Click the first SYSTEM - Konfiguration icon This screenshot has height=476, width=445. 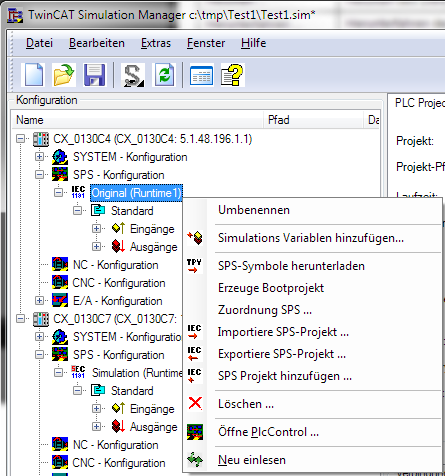coord(60,157)
